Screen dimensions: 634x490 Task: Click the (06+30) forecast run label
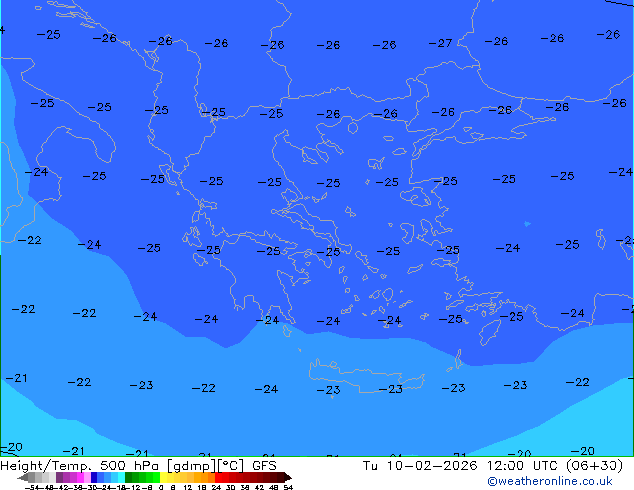coord(594,465)
